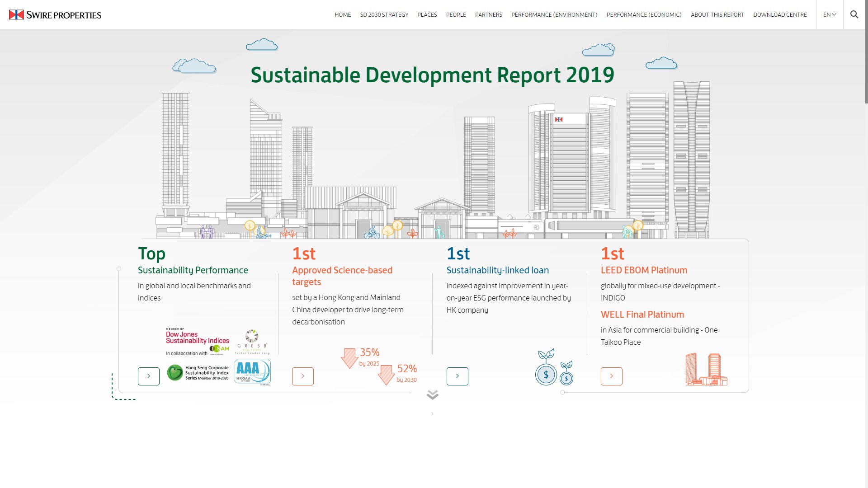This screenshot has width=868, height=488.
Task: Open the search function
Action: (x=854, y=14)
